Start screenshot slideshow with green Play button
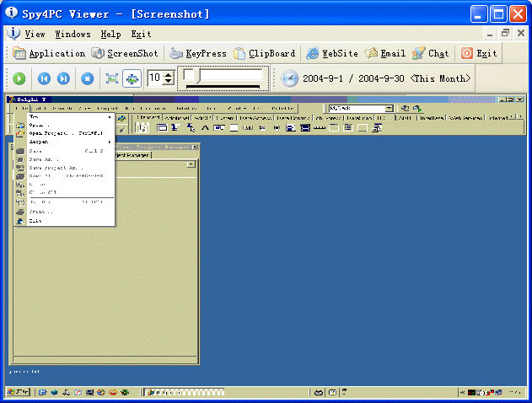 click(x=19, y=78)
